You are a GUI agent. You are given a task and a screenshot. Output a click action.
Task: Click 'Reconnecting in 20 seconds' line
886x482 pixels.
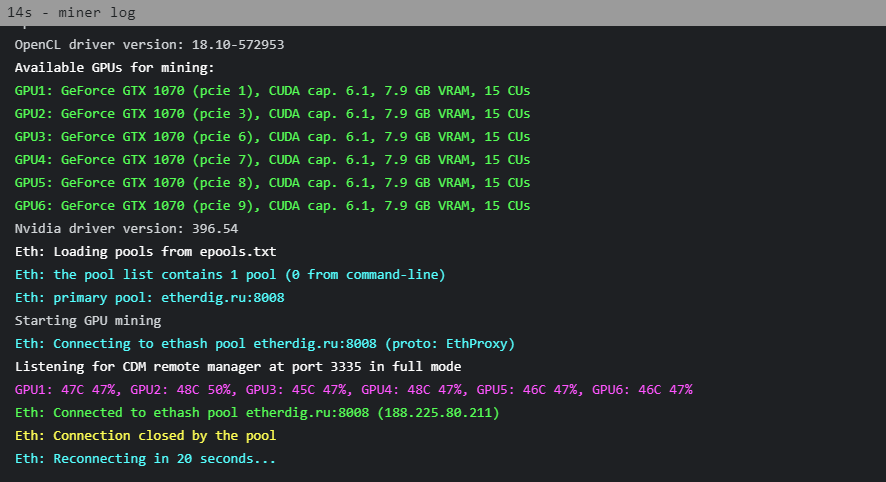145,459
